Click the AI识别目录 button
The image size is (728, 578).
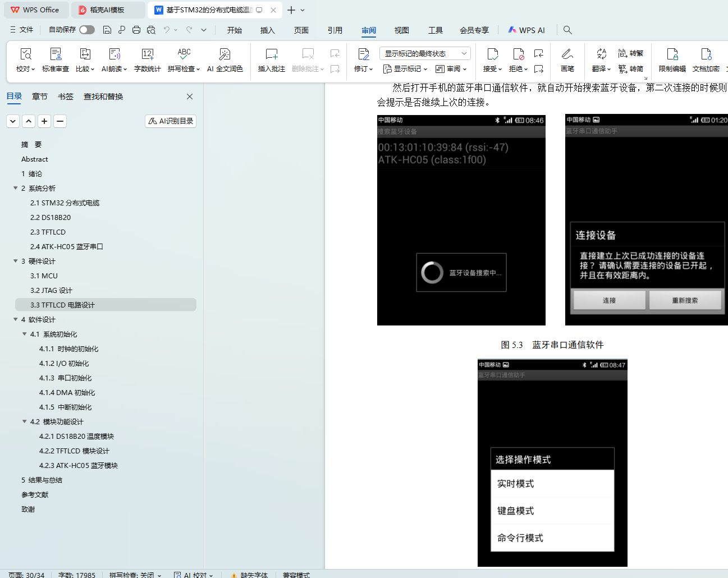(x=171, y=121)
